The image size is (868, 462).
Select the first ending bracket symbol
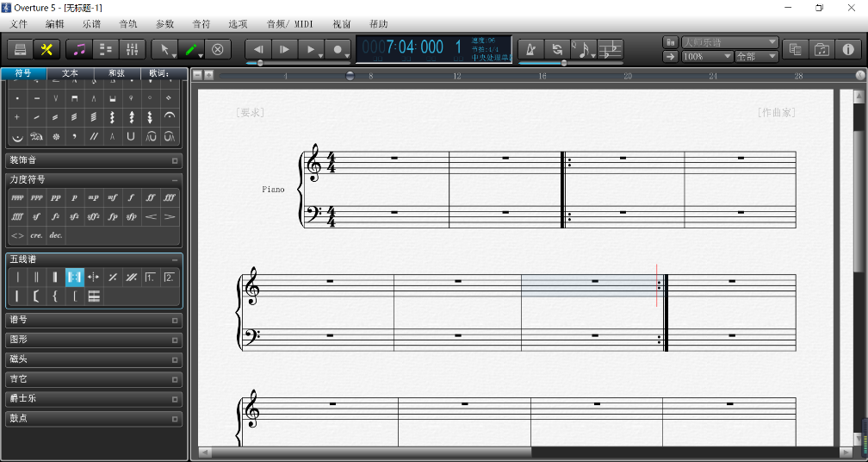coord(150,277)
